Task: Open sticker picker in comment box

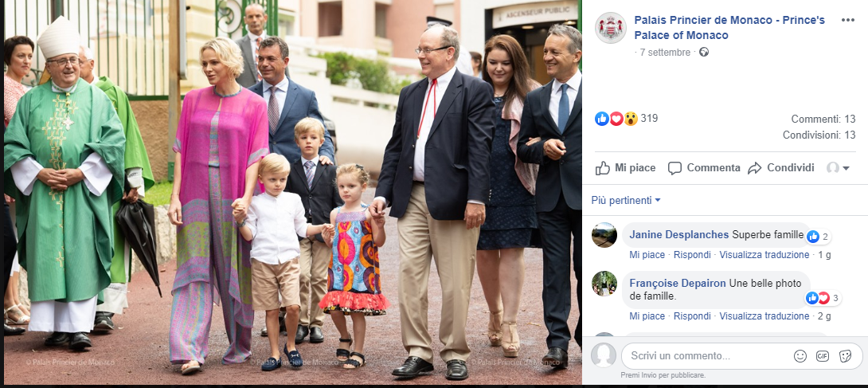Action: click(x=845, y=356)
